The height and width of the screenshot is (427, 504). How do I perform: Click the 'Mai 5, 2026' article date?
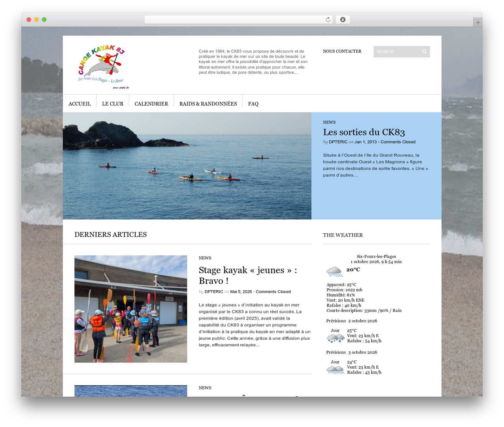click(241, 291)
